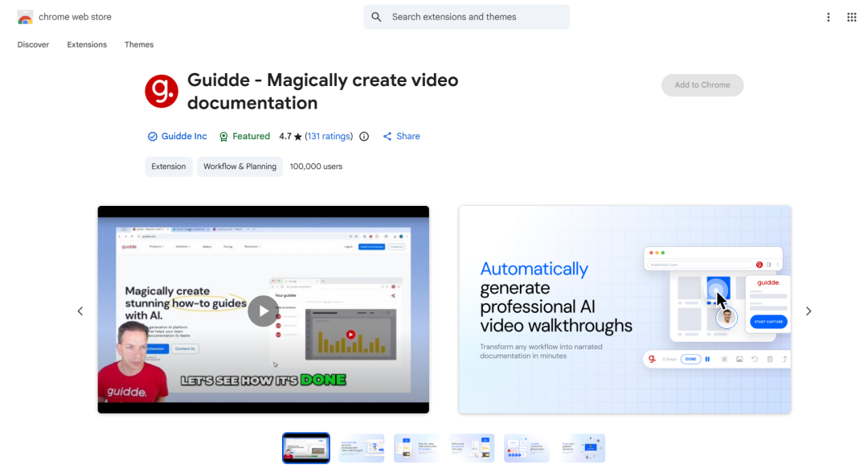Select the first video thumbnail

pos(306,448)
